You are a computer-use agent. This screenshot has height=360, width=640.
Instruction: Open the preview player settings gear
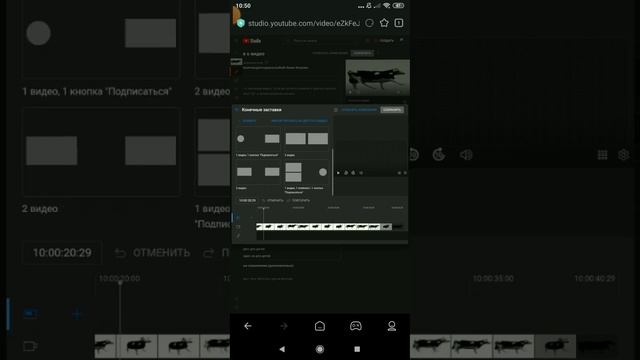(x=405, y=173)
